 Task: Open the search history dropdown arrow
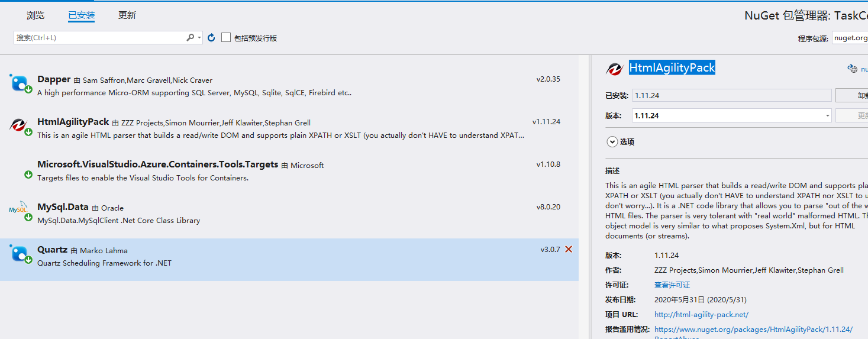click(199, 37)
